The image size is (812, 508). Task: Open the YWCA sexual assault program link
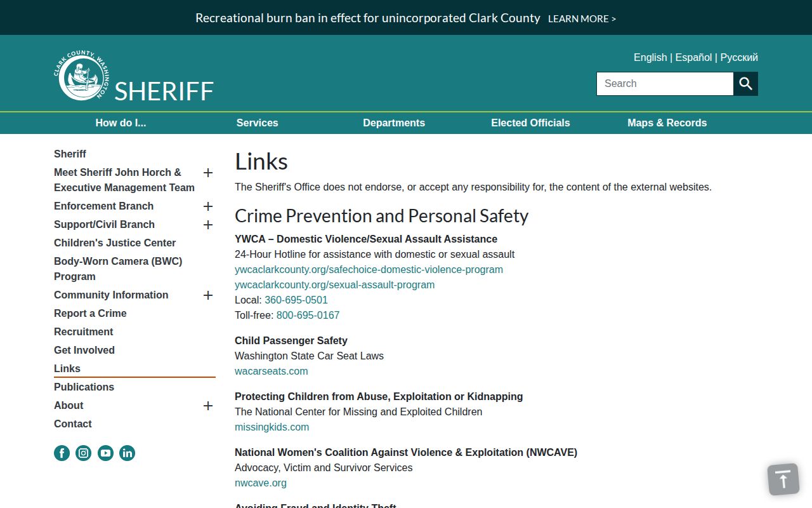click(334, 284)
